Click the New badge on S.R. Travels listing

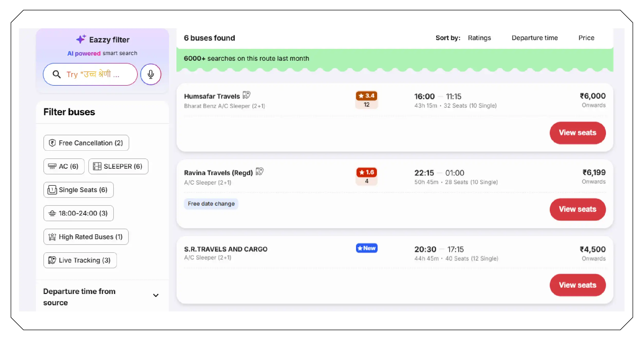367,248
